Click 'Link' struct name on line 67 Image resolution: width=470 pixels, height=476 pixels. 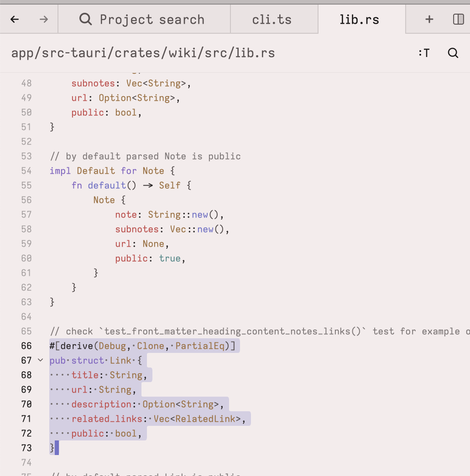pos(120,360)
